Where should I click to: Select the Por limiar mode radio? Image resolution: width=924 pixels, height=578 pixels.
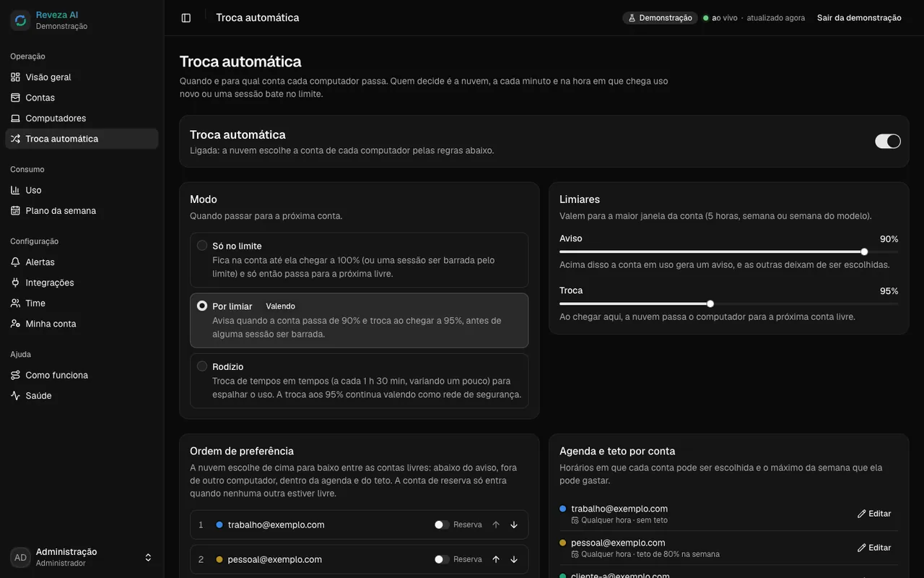coord(202,306)
